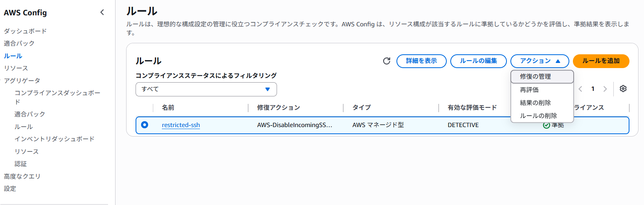This screenshot has width=644, height=205.
Task: Sort by 名前 column header
Action: 168,107
